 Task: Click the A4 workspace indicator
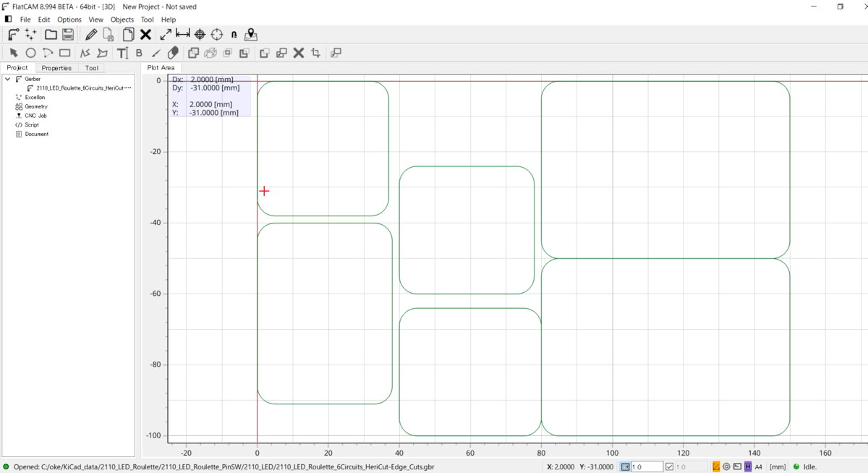pyautogui.click(x=759, y=467)
